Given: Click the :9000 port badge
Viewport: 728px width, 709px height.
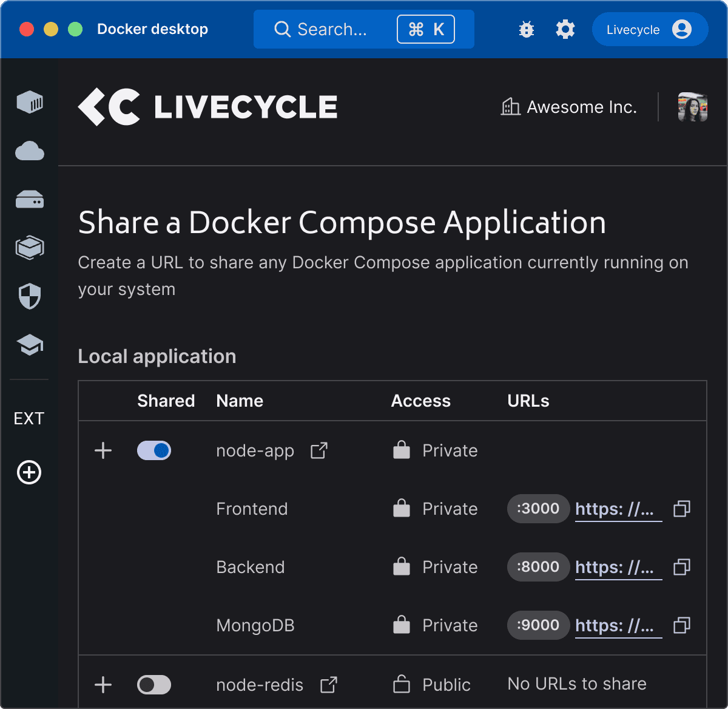Looking at the screenshot, I should coord(538,625).
